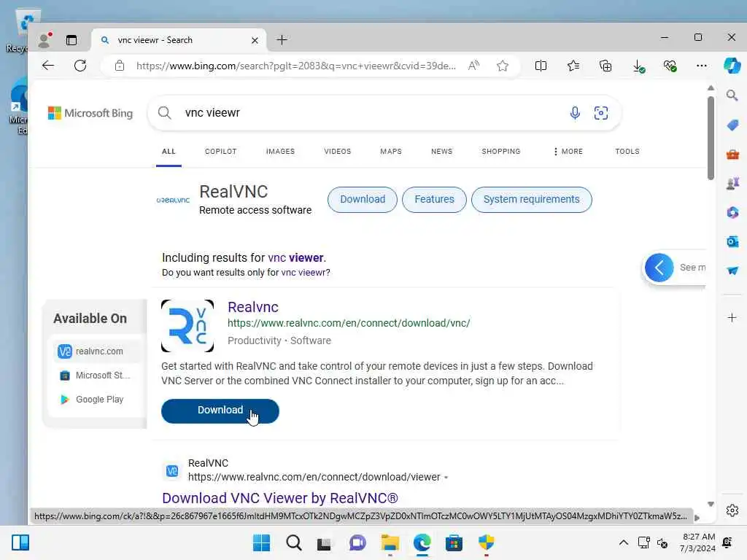Click the Microsoft Bing logo
This screenshot has width=747, height=560.
[90, 113]
